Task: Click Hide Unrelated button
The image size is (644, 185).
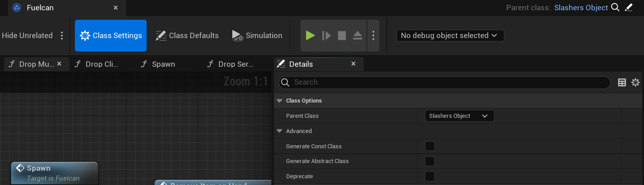Action: click(x=27, y=35)
